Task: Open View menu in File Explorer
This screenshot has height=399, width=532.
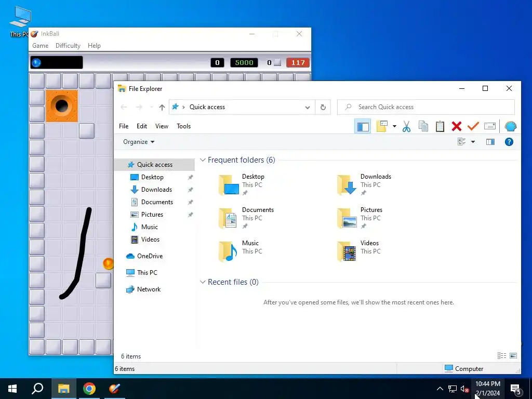Action: [162, 126]
